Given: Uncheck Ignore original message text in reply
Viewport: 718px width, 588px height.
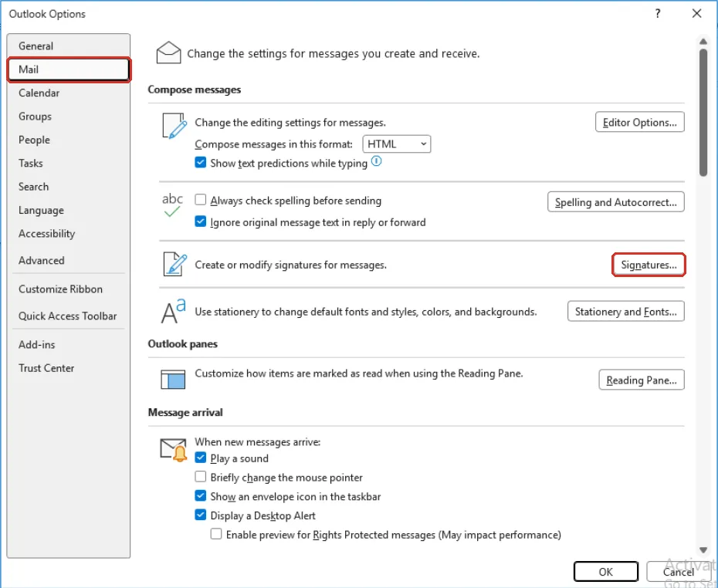Looking at the screenshot, I should pos(201,221).
